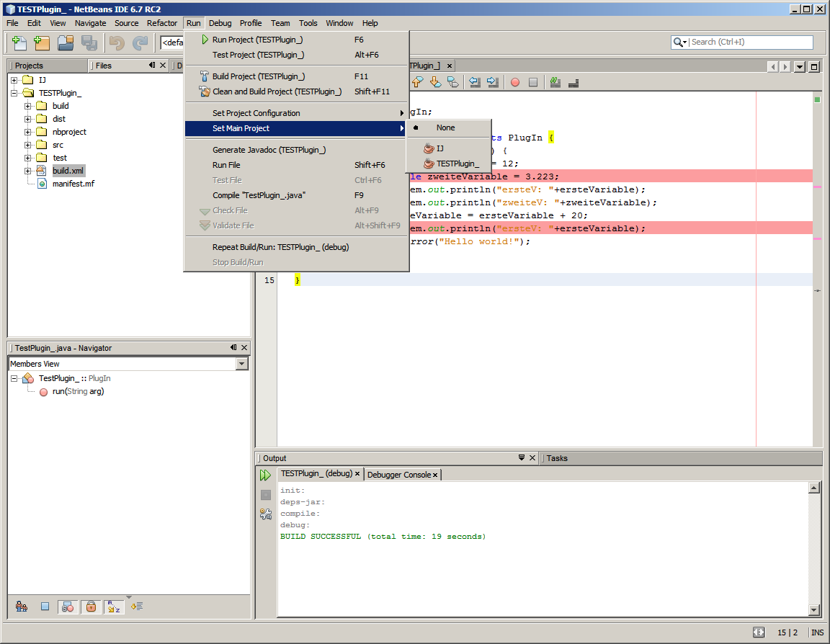Click the Open Project toolbar icon
Screen dimensions: 830x644
[x=66, y=43]
